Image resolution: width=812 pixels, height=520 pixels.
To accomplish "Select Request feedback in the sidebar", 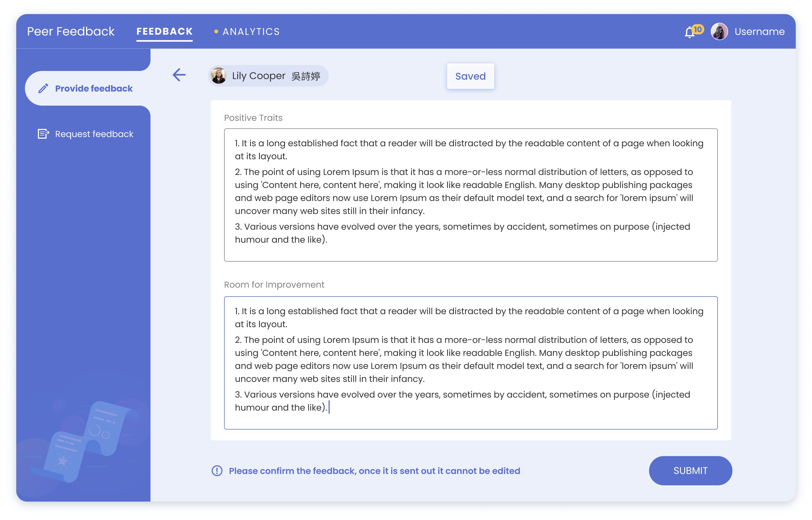I will pos(94,134).
